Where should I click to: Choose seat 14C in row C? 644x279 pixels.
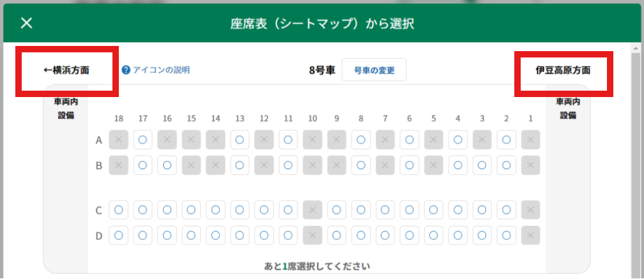[215, 209]
